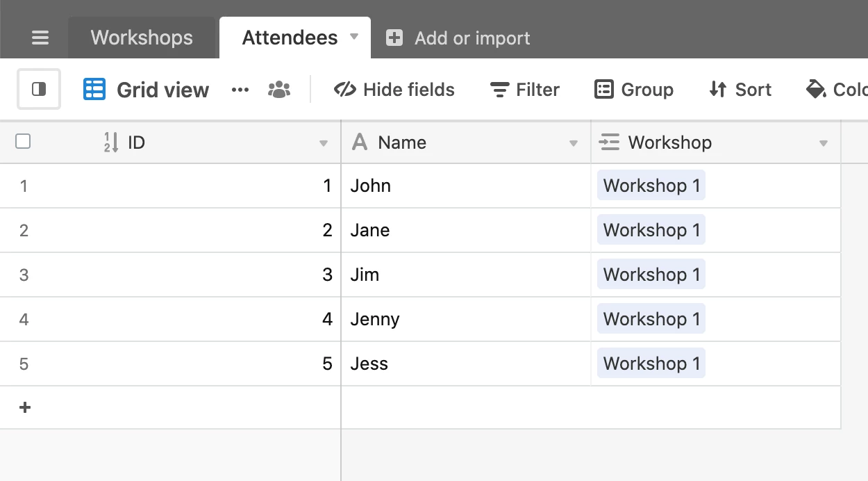Open the ID column dropdown menu
This screenshot has width=868, height=481.
click(324, 143)
